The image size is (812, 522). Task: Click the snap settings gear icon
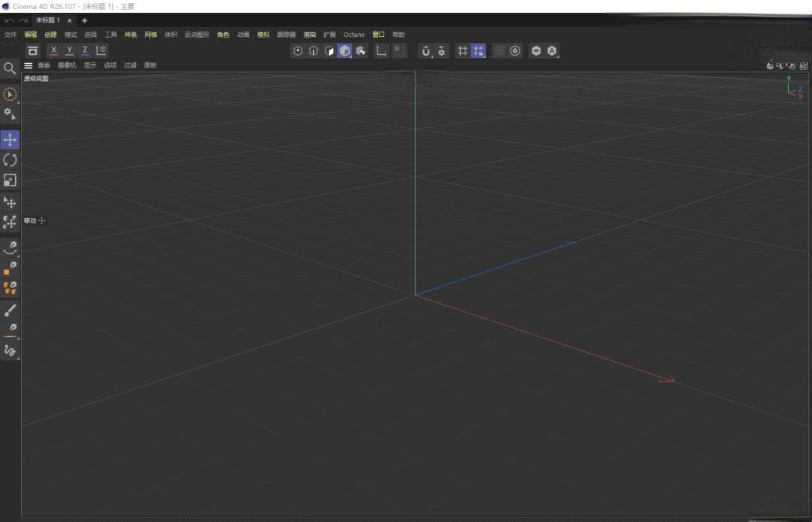[441, 50]
